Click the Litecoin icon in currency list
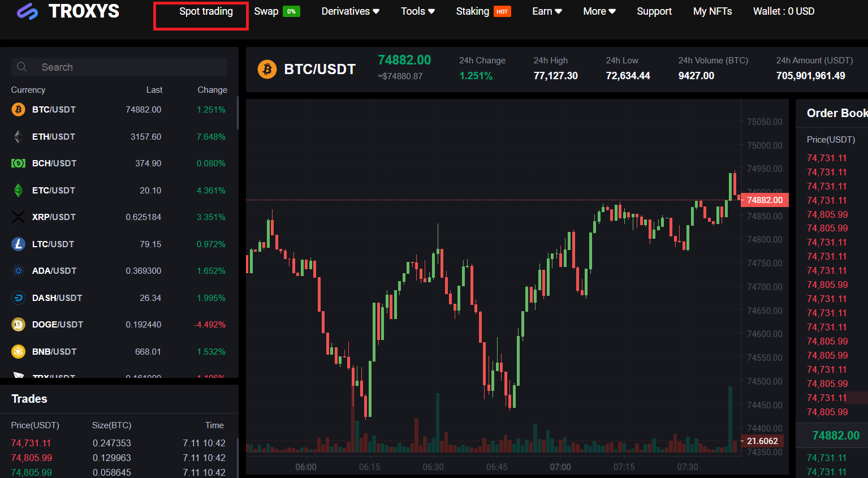The image size is (868, 478). [x=19, y=244]
